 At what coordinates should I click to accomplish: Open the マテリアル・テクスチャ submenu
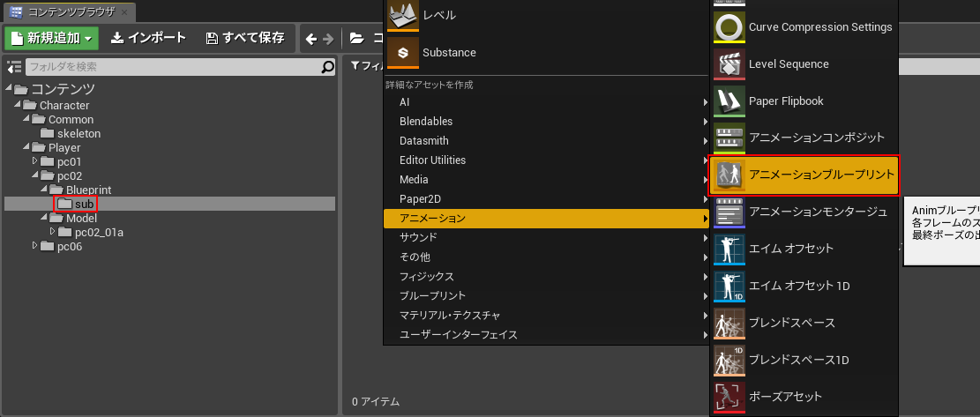[546, 315]
